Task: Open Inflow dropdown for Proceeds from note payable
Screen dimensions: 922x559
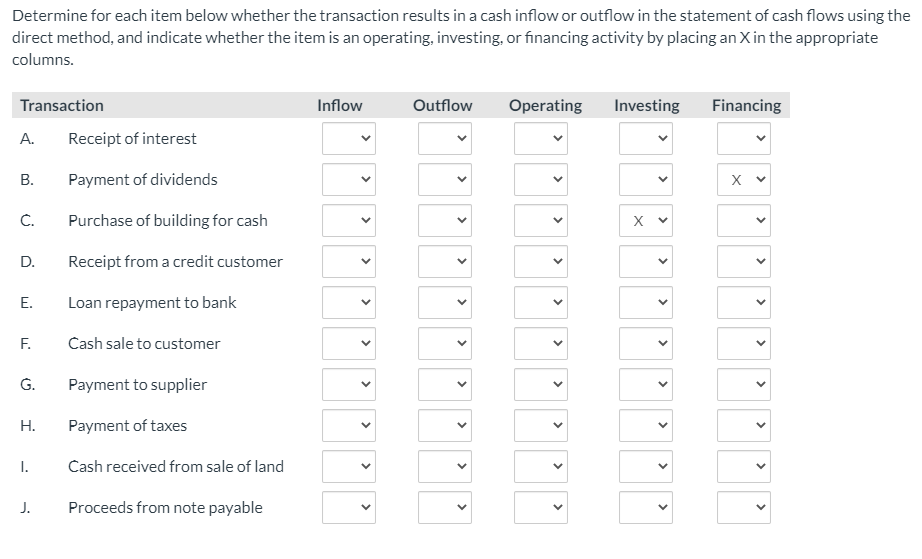Action: [x=348, y=508]
